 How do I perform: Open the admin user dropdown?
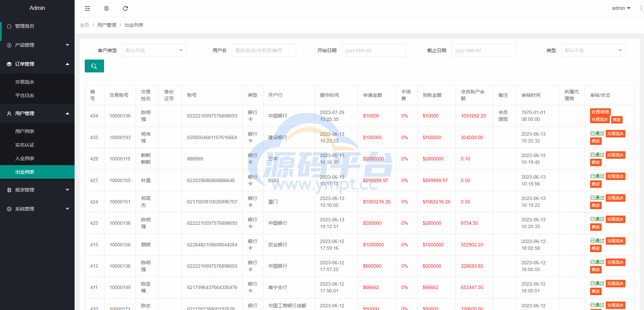pos(621,8)
